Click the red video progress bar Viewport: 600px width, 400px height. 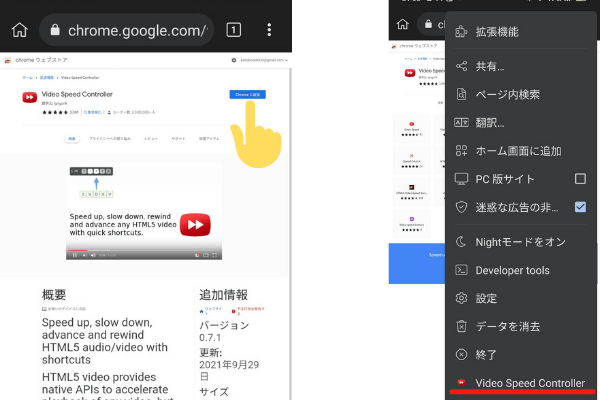78,250
